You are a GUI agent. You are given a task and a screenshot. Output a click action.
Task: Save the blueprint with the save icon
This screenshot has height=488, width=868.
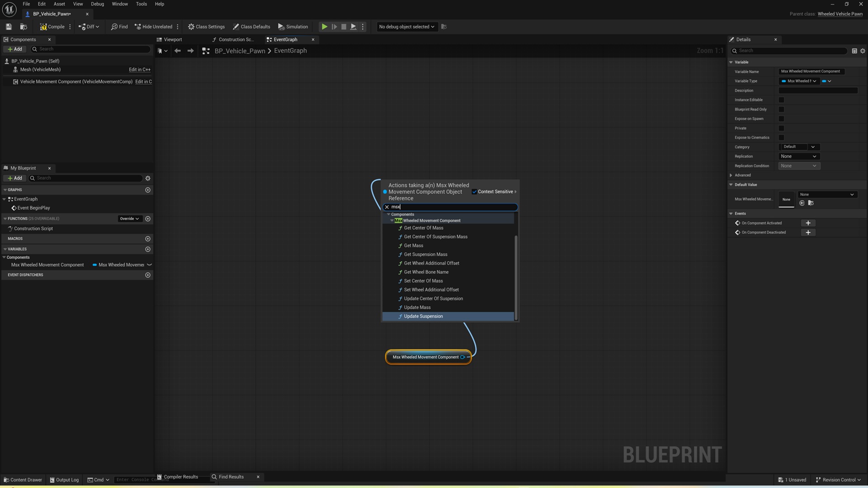point(9,27)
